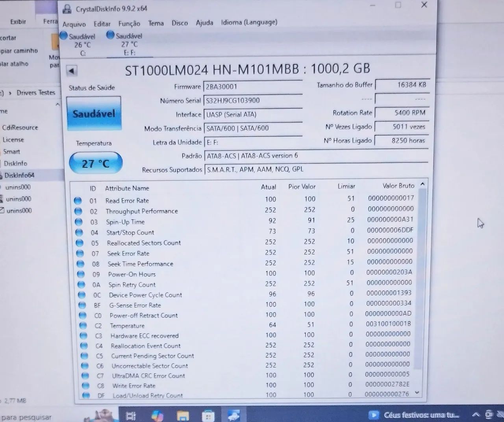The height and width of the screenshot is (422, 504).
Task: Open the Editar menu
Action: pos(102,24)
